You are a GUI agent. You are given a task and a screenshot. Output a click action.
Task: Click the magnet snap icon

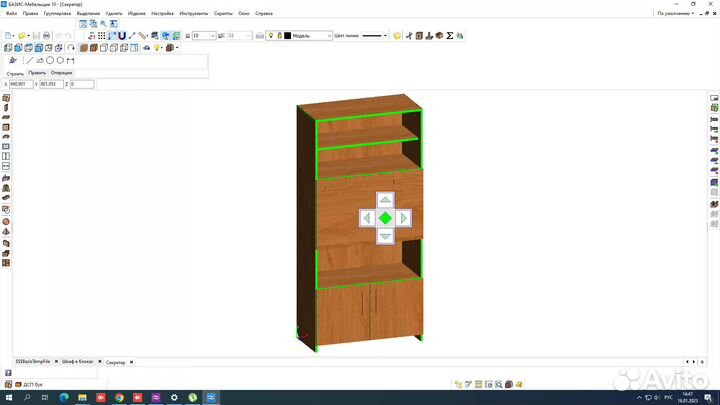121,36
